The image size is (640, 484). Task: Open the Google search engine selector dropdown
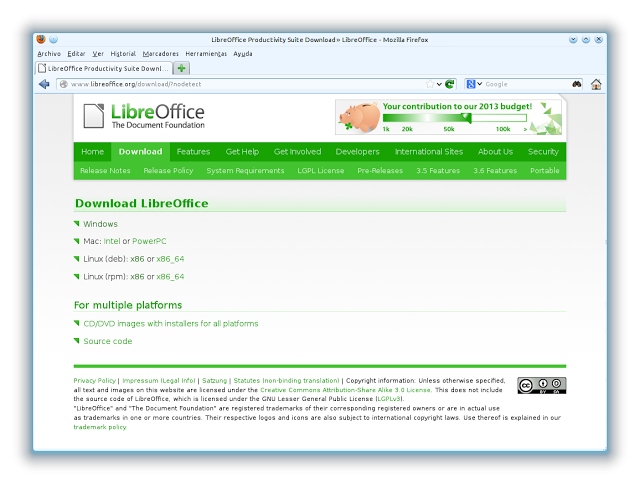[x=474, y=84]
